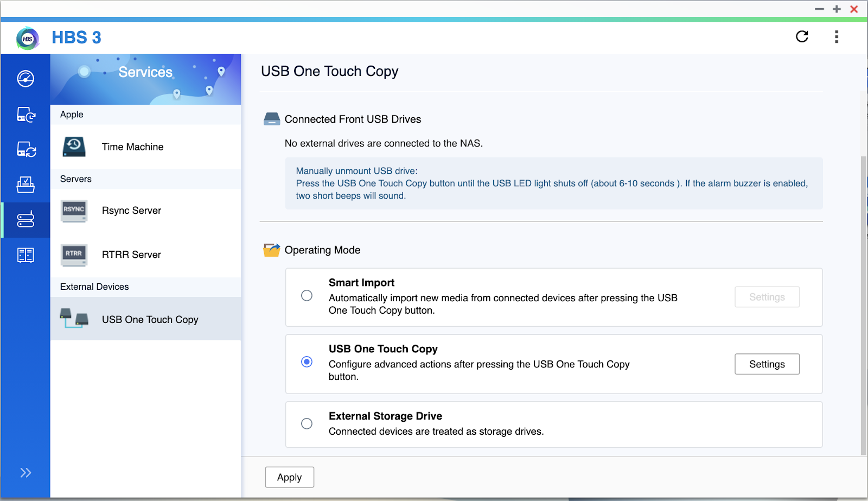Open the Storage Spaces sidebar icon
The height and width of the screenshot is (501, 868).
tap(25, 255)
